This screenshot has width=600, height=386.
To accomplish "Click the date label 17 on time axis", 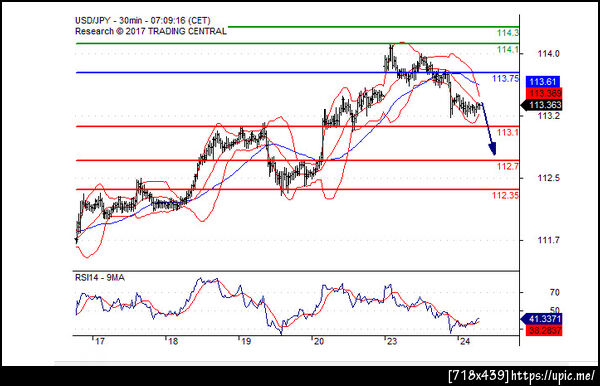I will [99, 342].
